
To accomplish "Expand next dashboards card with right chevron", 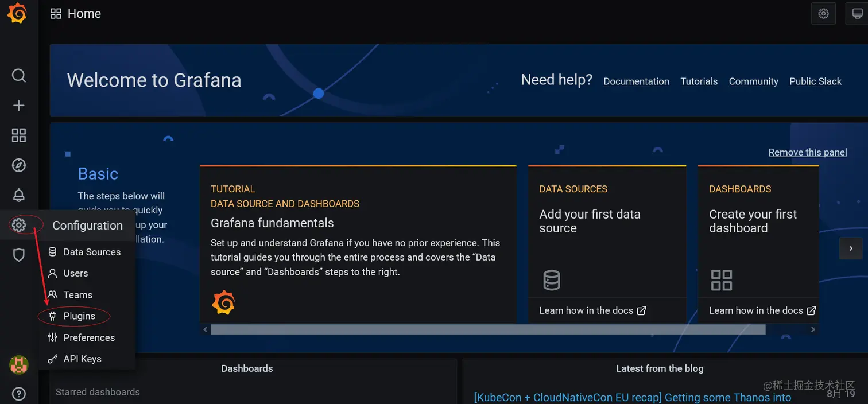I will [851, 248].
